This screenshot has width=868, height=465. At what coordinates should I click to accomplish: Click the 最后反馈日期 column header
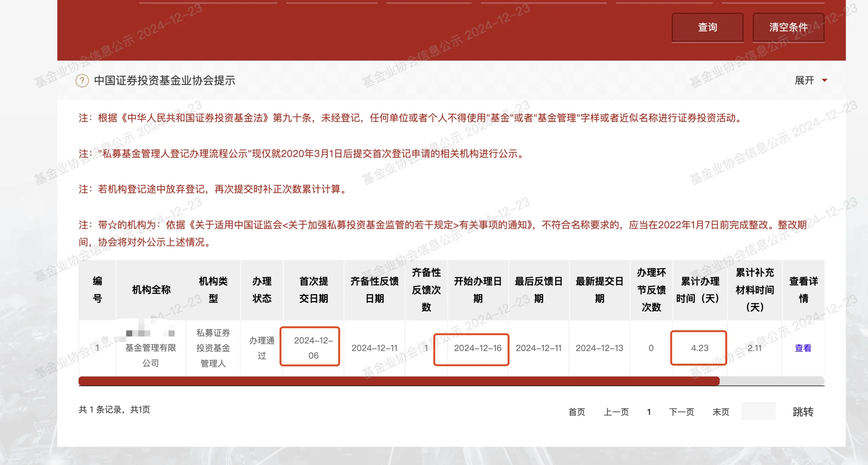(538, 290)
